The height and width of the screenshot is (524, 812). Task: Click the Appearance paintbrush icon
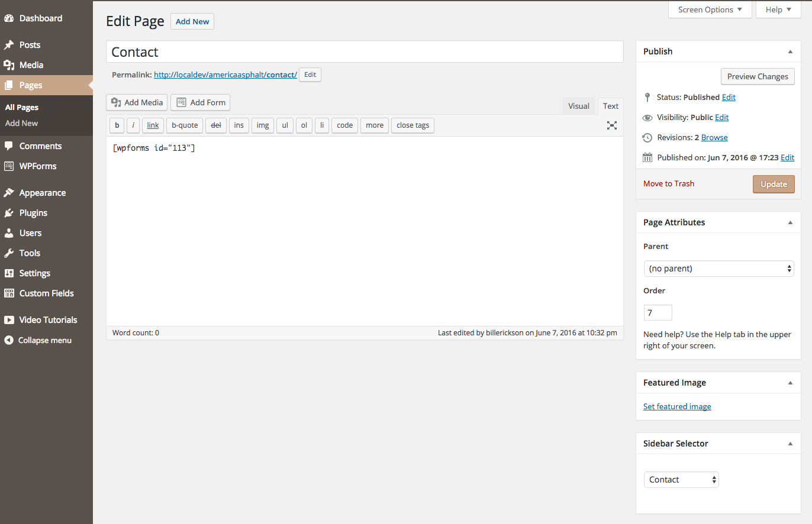pos(9,193)
